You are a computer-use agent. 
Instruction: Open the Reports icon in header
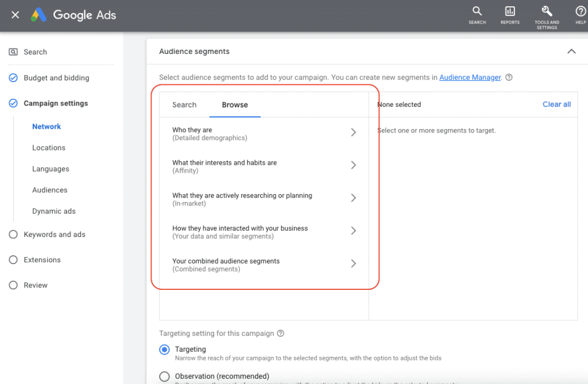(510, 11)
